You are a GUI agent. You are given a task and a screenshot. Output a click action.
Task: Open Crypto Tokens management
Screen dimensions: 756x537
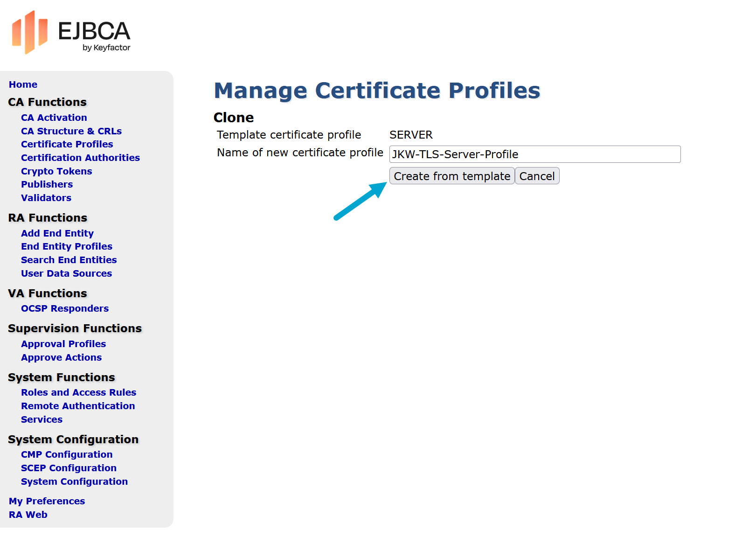click(x=56, y=171)
